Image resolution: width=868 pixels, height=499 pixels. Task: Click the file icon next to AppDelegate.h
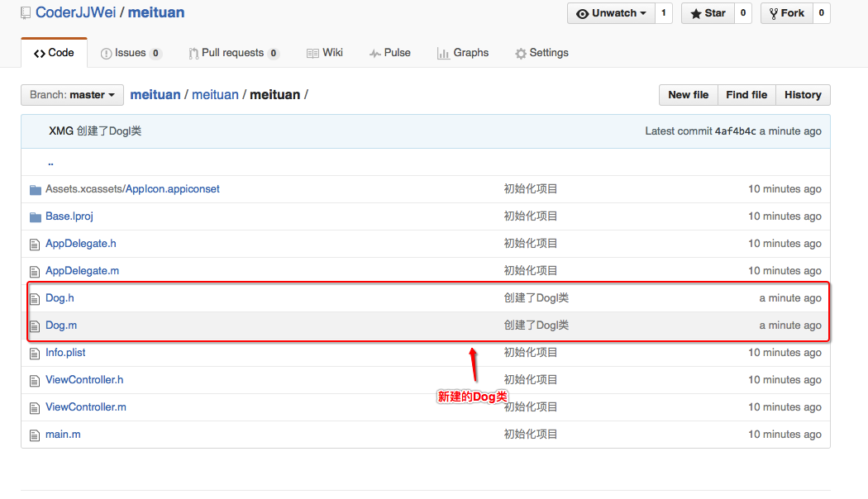(x=35, y=245)
